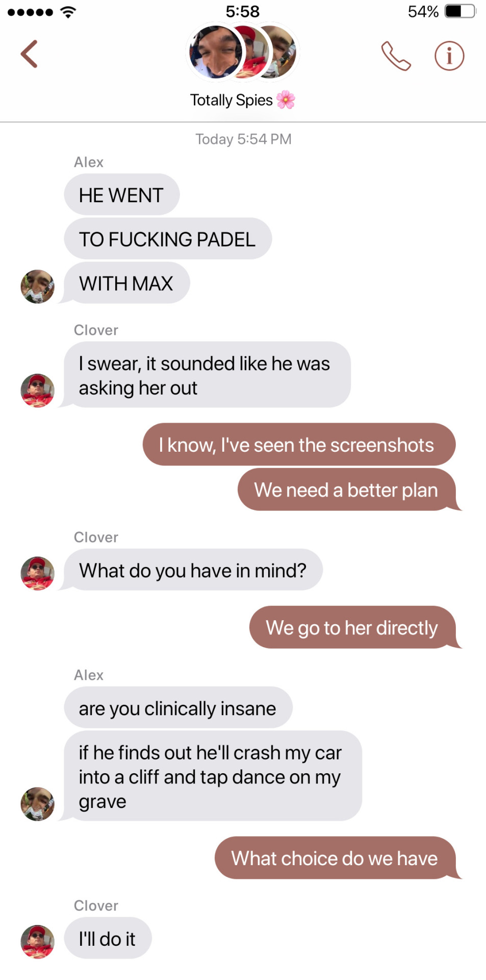Image resolution: width=486 pixels, height=980 pixels.
Task: Open conversation info icon
Action: [x=449, y=56]
